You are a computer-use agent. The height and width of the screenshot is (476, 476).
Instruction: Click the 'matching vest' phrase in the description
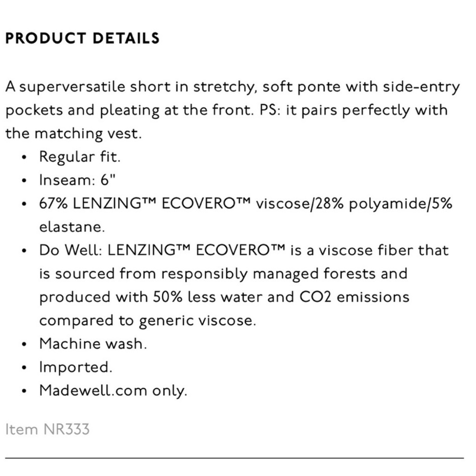87,134
